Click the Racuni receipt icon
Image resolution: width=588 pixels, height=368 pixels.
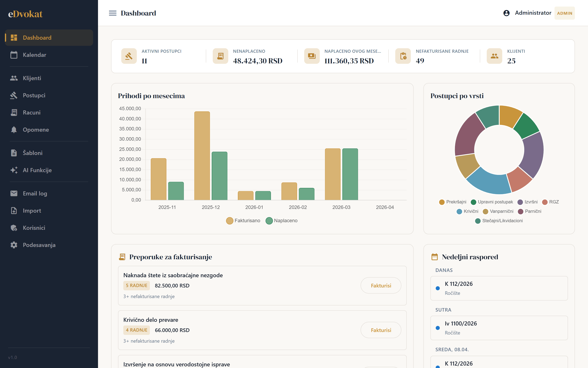[x=14, y=112]
